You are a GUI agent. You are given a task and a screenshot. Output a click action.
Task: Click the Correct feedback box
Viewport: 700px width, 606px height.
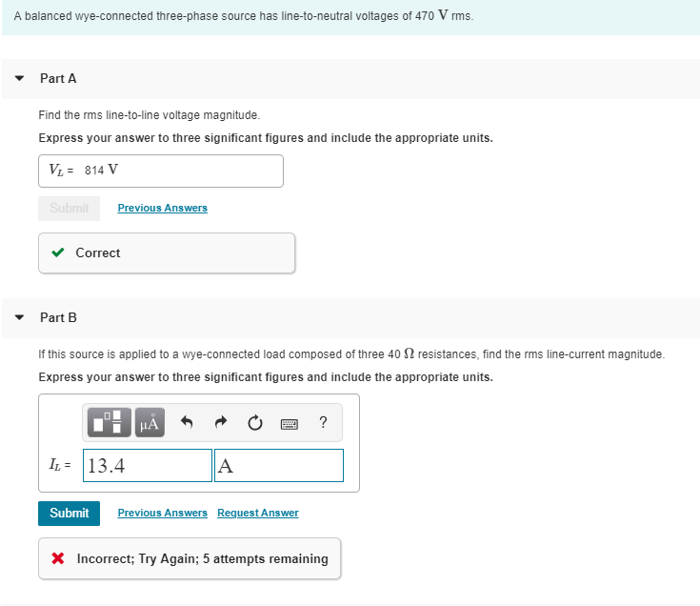click(167, 252)
